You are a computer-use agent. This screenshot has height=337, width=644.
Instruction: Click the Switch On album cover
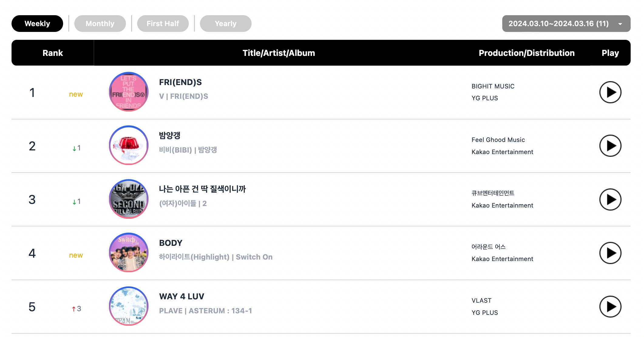[129, 253]
